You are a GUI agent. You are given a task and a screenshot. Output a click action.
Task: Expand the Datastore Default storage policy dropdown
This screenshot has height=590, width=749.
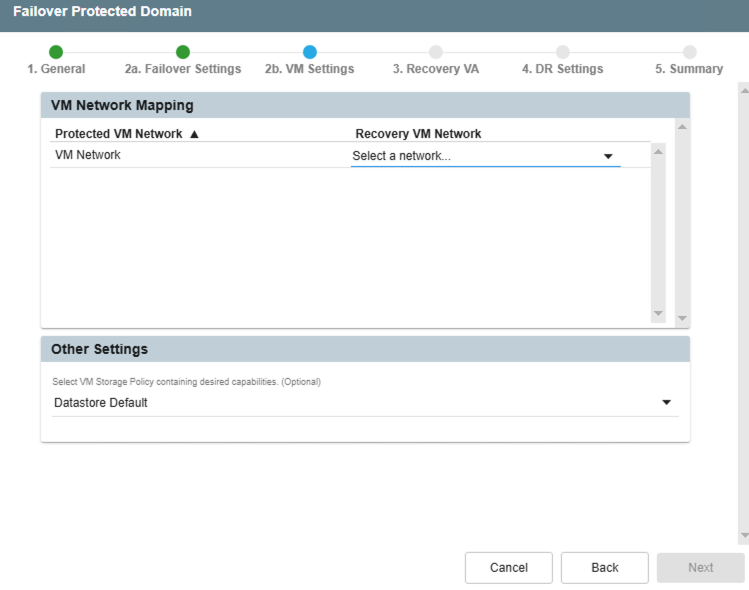pyautogui.click(x=365, y=403)
